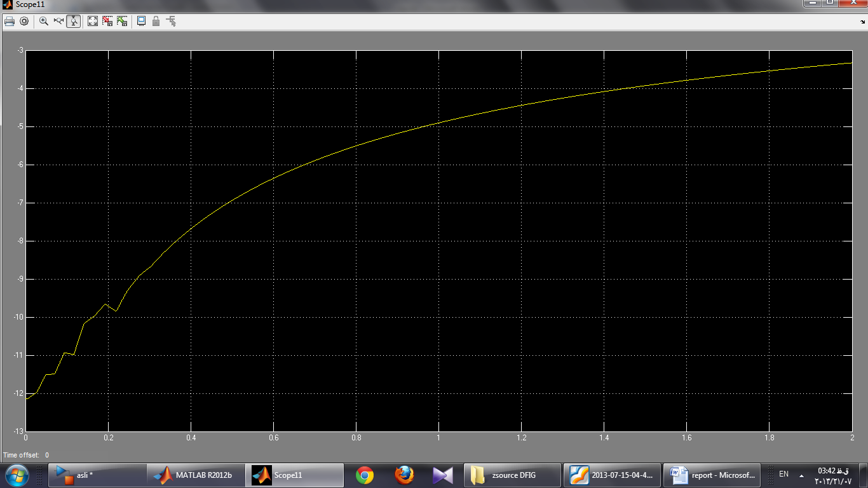Open the signal selector icon

[x=171, y=21]
